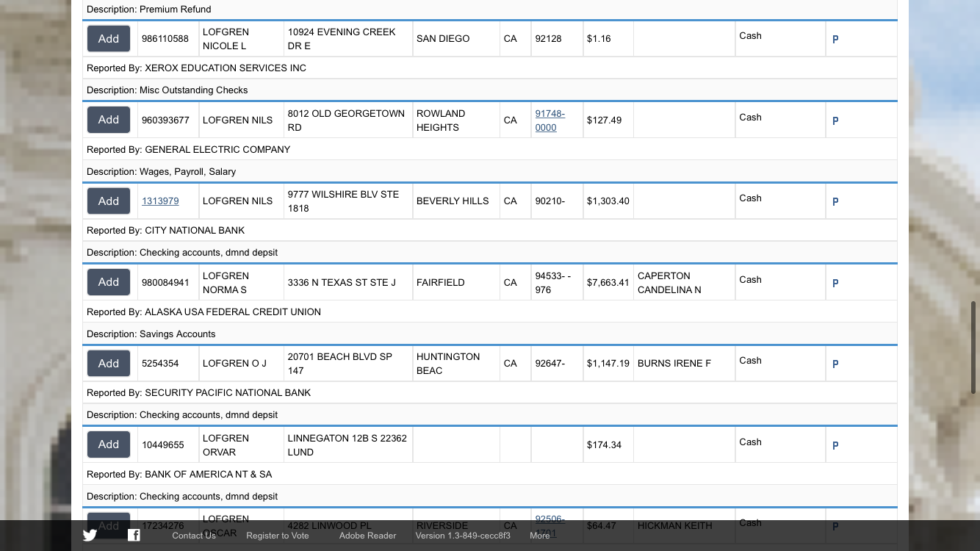Open ZIP 91748-0000 link

(x=550, y=120)
